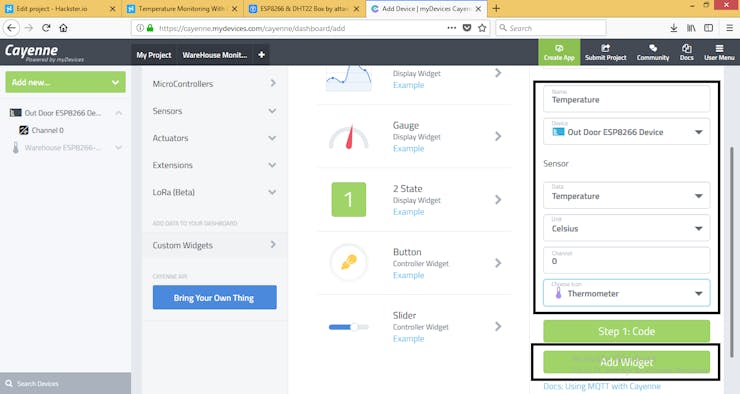Open the browser home page

pyautogui.click(x=63, y=28)
